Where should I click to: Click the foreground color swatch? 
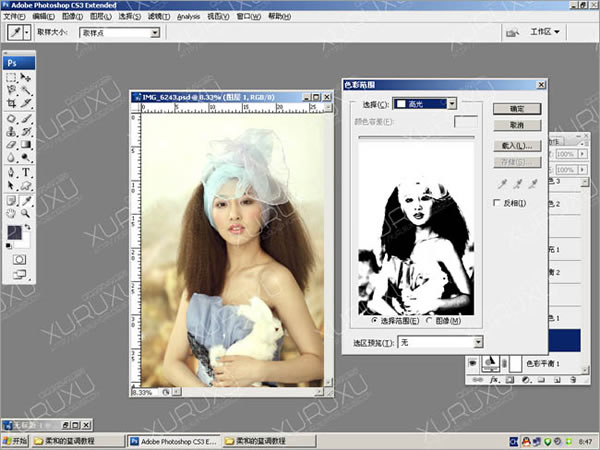click(x=15, y=232)
